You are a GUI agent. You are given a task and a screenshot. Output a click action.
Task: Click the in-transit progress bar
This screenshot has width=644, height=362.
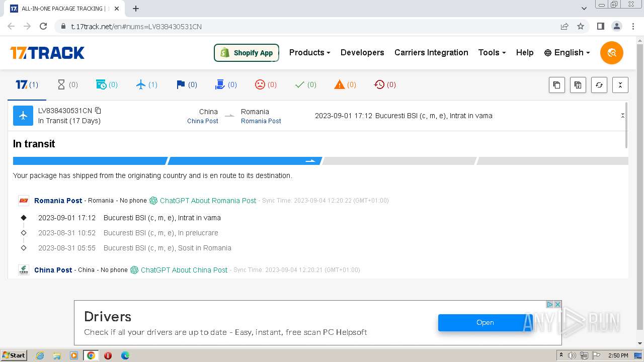[x=320, y=161]
